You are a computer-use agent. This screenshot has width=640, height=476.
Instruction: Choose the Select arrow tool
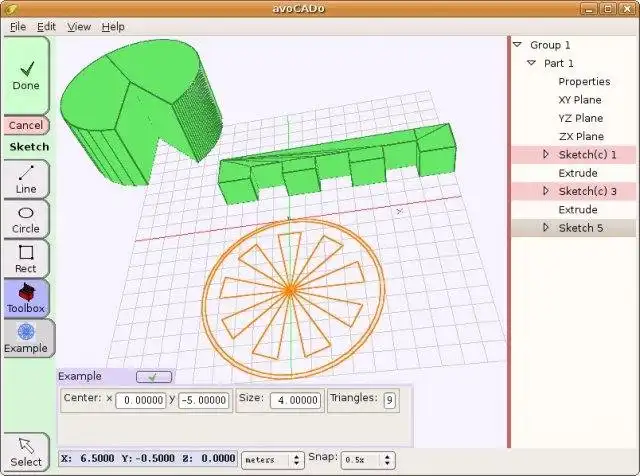click(26, 452)
